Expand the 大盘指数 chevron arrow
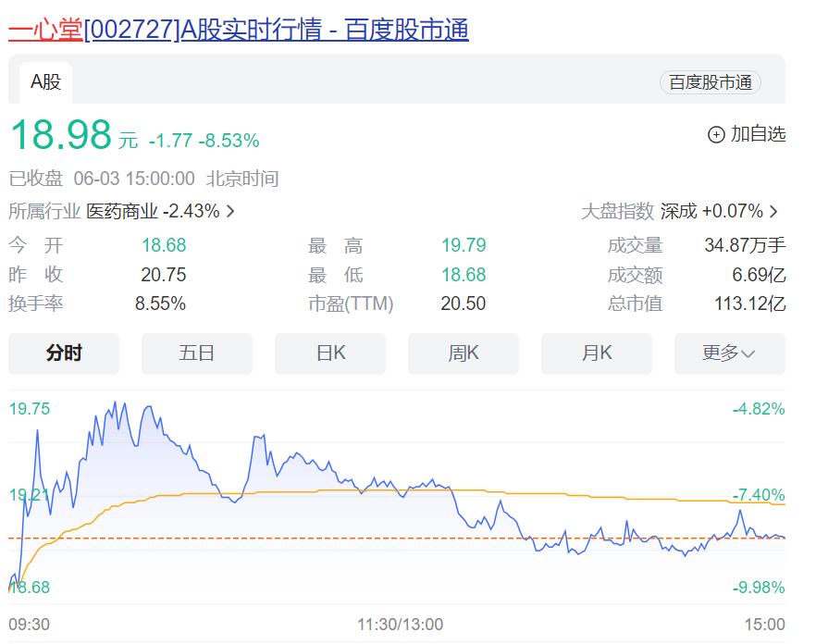This screenshot has height=644, width=816. [x=773, y=211]
